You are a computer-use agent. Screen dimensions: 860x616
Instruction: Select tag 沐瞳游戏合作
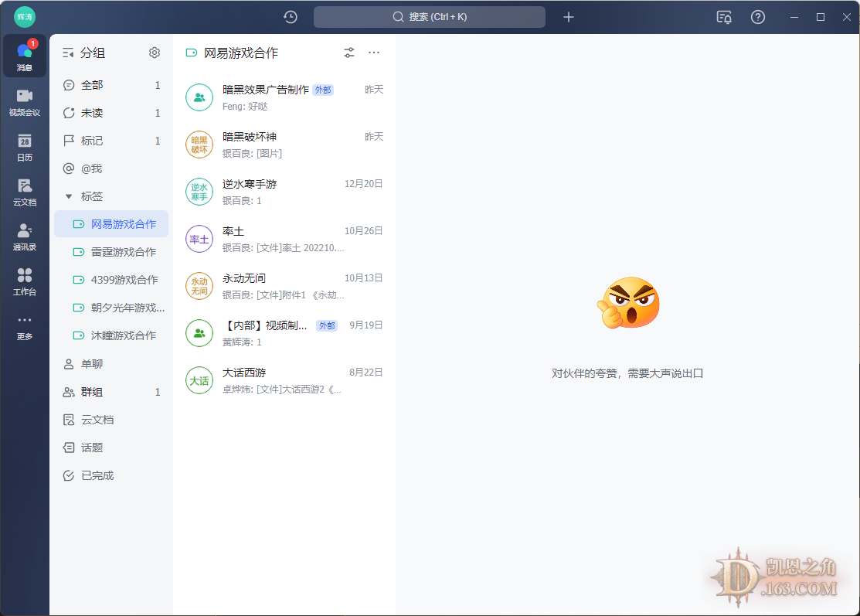click(111, 335)
